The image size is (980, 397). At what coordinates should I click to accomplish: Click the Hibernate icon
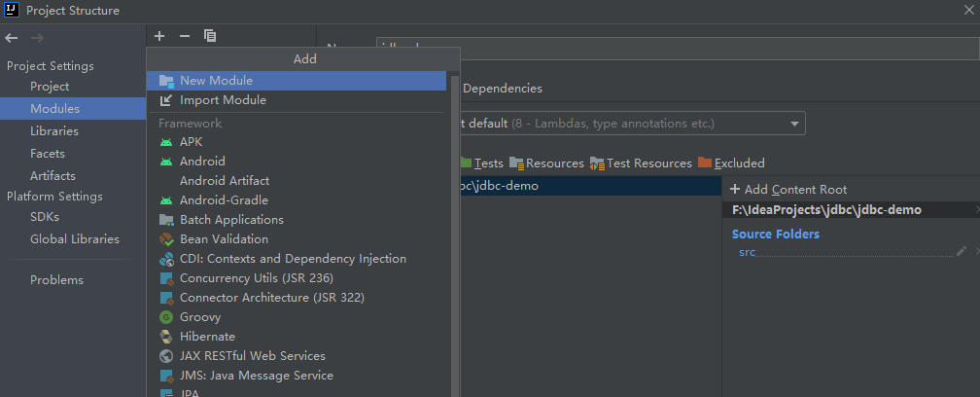pos(166,337)
